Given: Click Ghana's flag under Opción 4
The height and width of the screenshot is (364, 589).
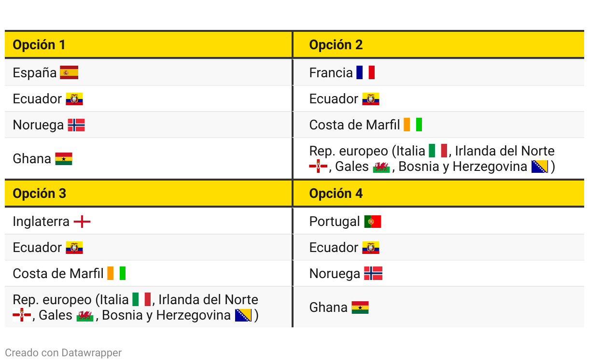Looking at the screenshot, I should pos(360,308).
